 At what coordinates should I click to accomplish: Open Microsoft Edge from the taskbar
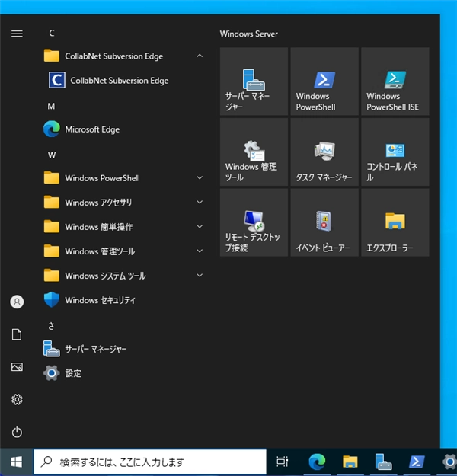coord(317,462)
